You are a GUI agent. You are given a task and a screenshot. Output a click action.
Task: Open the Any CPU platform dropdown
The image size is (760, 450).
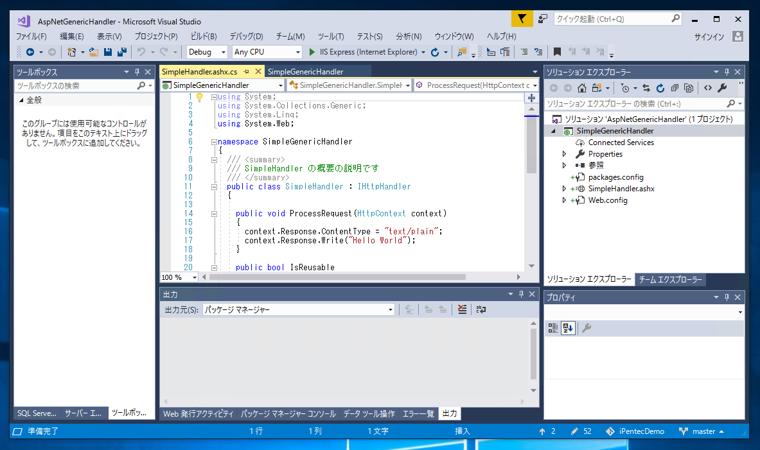pos(266,52)
